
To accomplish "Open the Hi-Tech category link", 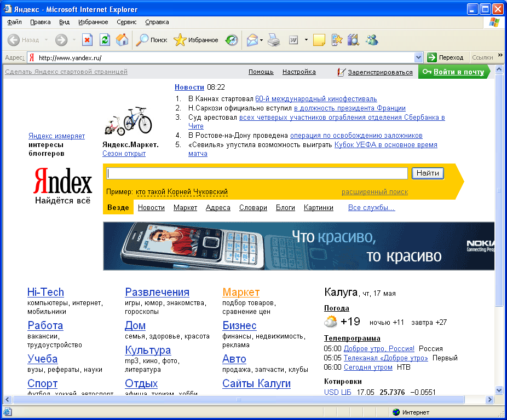I will (x=45, y=291).
